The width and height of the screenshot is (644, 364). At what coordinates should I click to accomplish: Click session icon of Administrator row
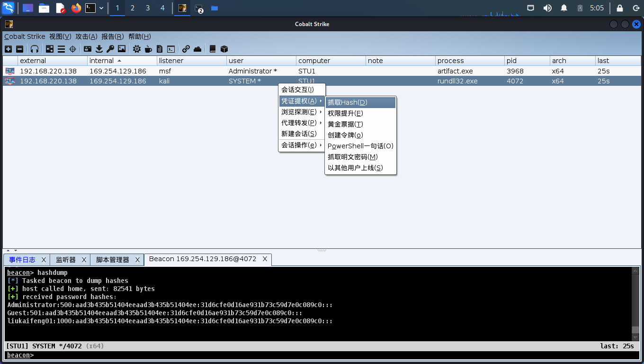[x=10, y=71]
